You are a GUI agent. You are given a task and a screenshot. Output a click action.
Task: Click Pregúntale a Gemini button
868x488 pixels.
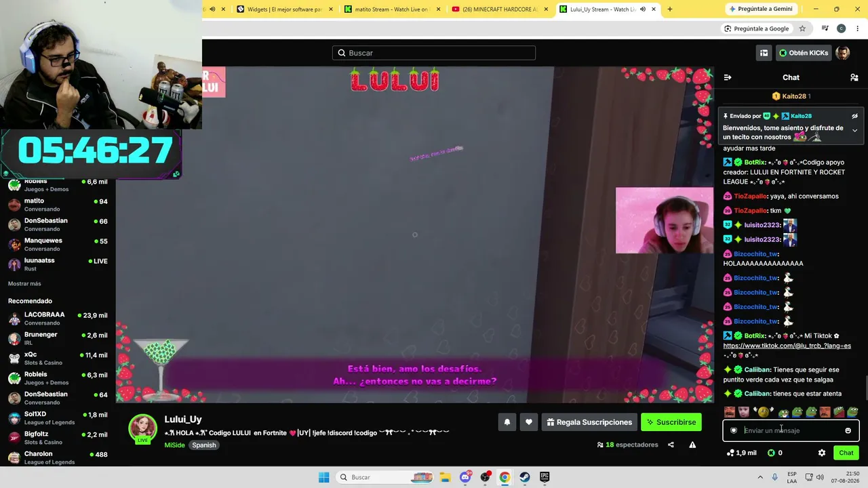coord(760,9)
